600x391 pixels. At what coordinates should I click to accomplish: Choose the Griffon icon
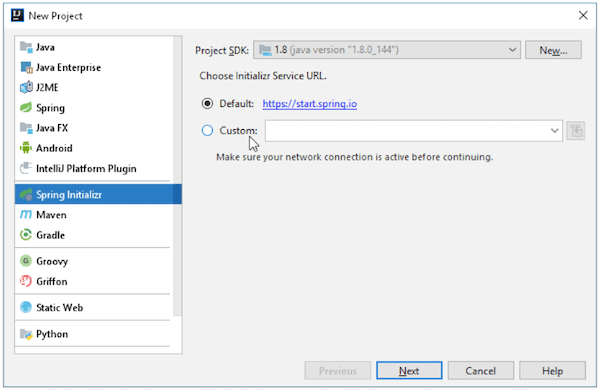click(26, 281)
